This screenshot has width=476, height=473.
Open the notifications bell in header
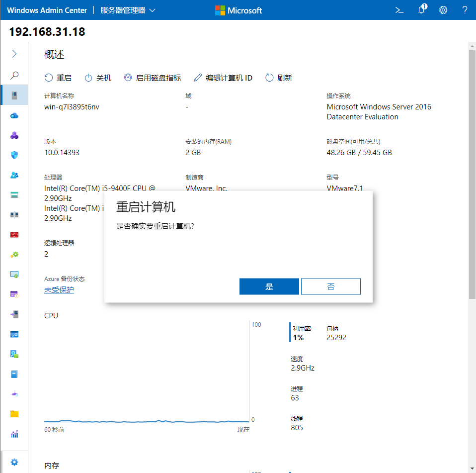click(422, 9)
